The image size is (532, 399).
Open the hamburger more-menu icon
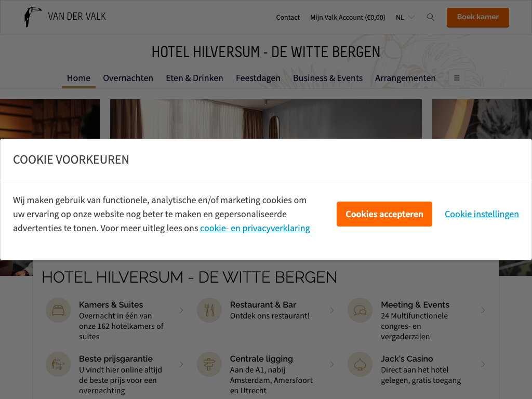tap(457, 78)
